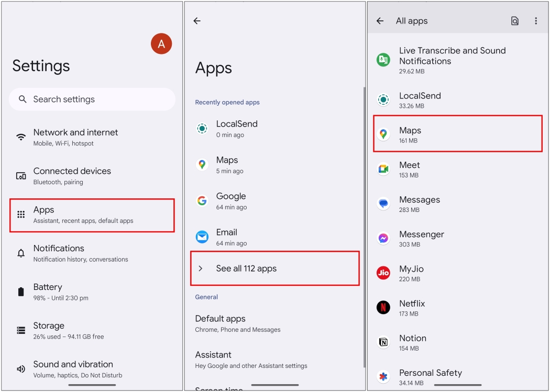Expand See all 112 apps
This screenshot has width=550, height=392.
coord(274,268)
